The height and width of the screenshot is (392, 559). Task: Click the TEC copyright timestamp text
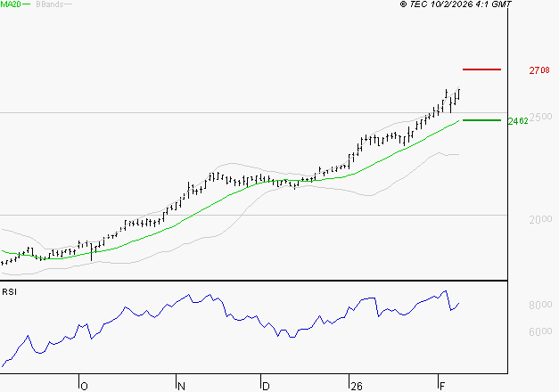456,4
